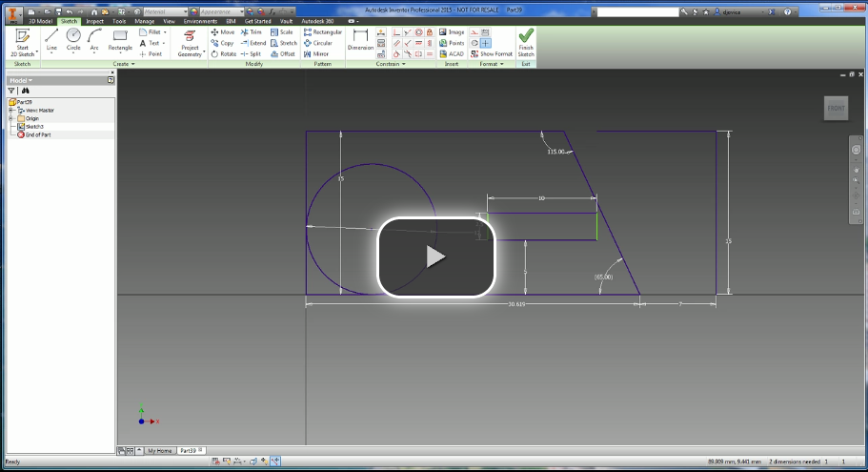
Task: Click the Inventor application menu button
Action: click(x=12, y=15)
